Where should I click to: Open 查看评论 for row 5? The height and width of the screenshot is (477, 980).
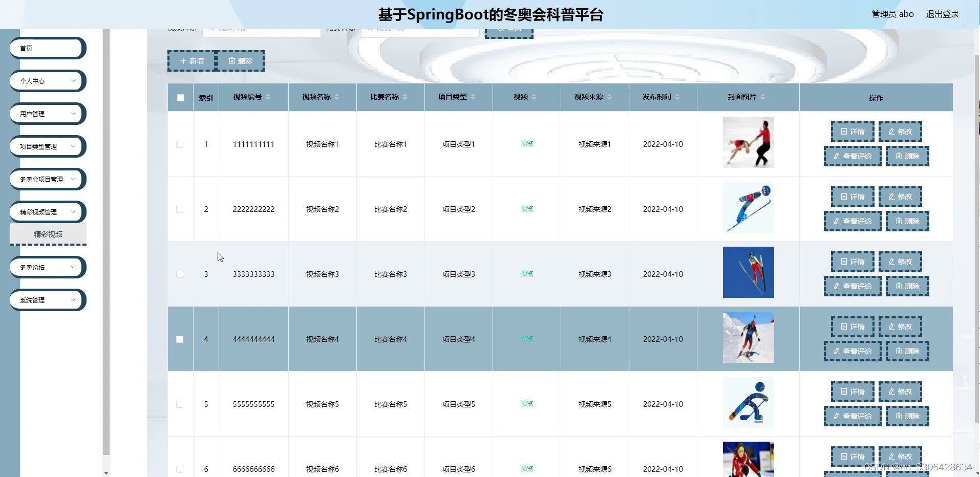(x=853, y=416)
